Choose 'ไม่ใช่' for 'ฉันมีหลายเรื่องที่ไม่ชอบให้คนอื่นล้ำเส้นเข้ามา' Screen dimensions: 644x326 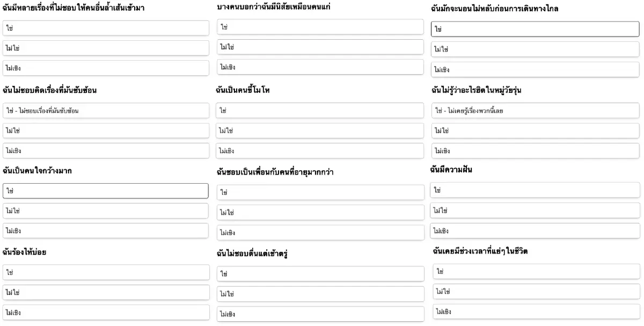point(106,48)
